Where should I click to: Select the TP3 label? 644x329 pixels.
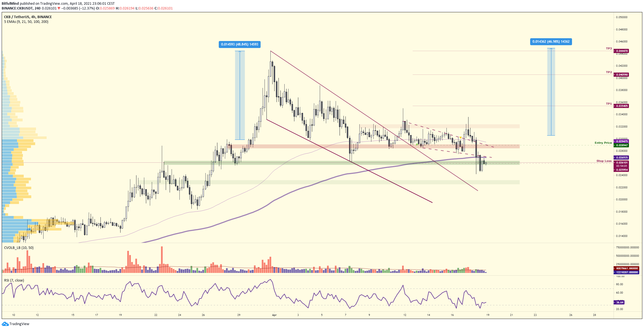609,49
